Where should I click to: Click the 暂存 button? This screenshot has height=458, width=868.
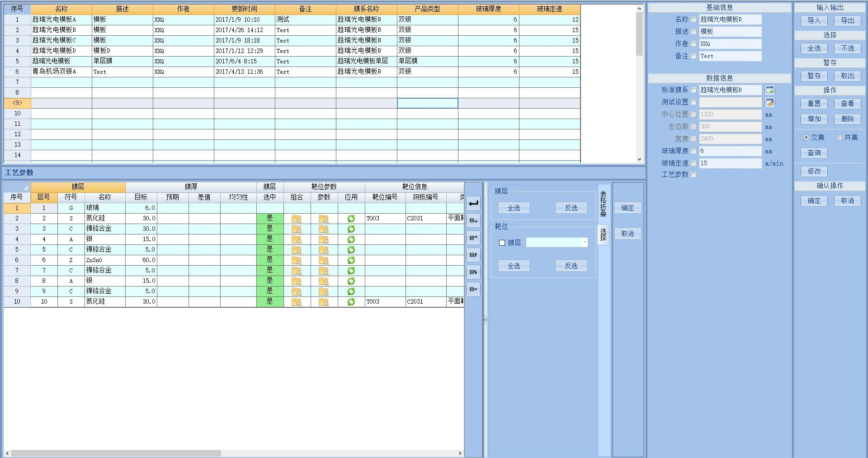pos(814,76)
